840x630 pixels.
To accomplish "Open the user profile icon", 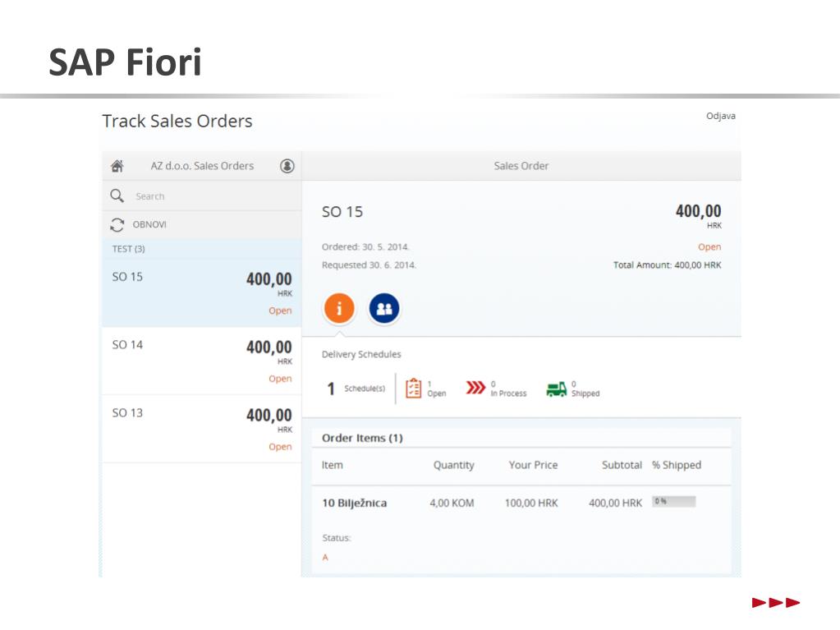I will coord(287,166).
